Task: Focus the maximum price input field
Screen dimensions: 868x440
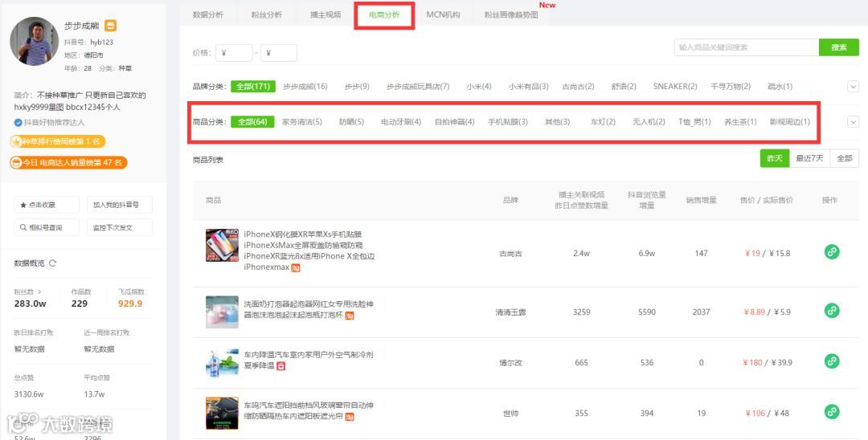Action: pyautogui.click(x=279, y=53)
